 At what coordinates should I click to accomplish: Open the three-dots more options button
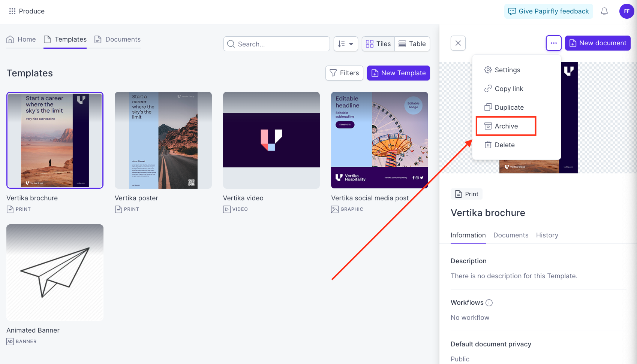coord(554,43)
